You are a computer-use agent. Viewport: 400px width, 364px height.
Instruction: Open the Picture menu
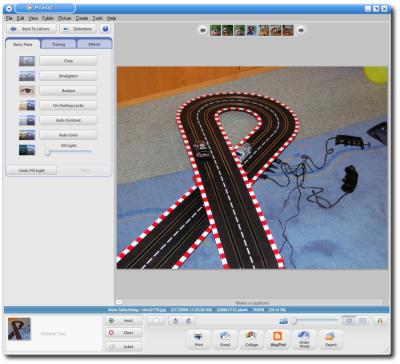pyautogui.click(x=65, y=18)
